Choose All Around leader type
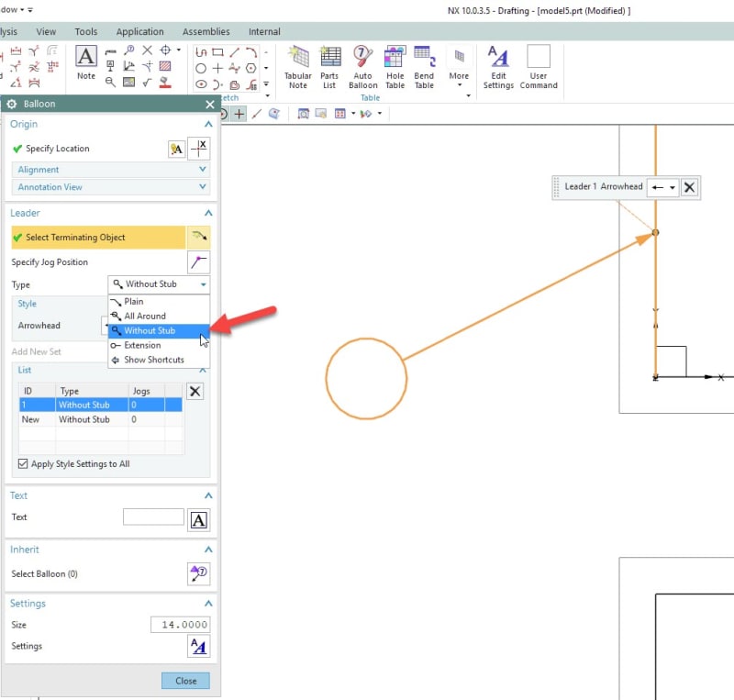The width and height of the screenshot is (734, 700). click(x=159, y=316)
